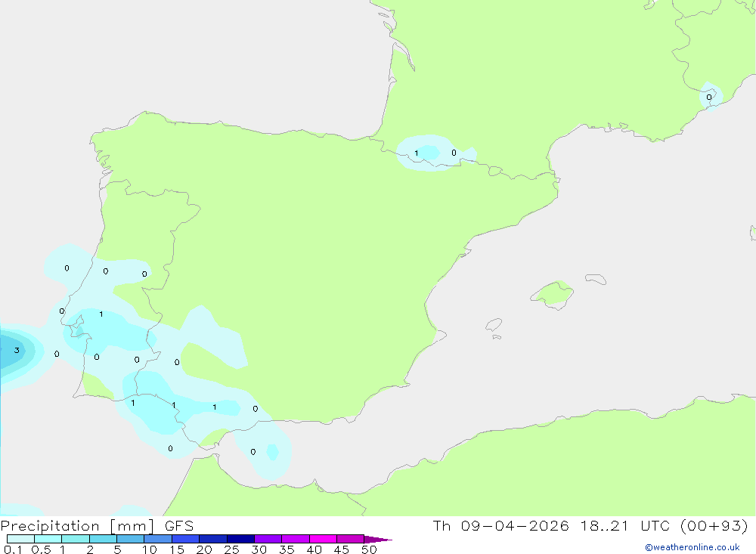Click the Mallorca island on the map

coord(552,294)
